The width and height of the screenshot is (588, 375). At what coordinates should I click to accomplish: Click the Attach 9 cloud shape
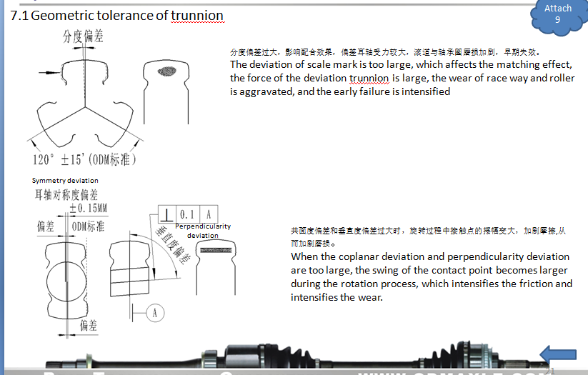558,16
